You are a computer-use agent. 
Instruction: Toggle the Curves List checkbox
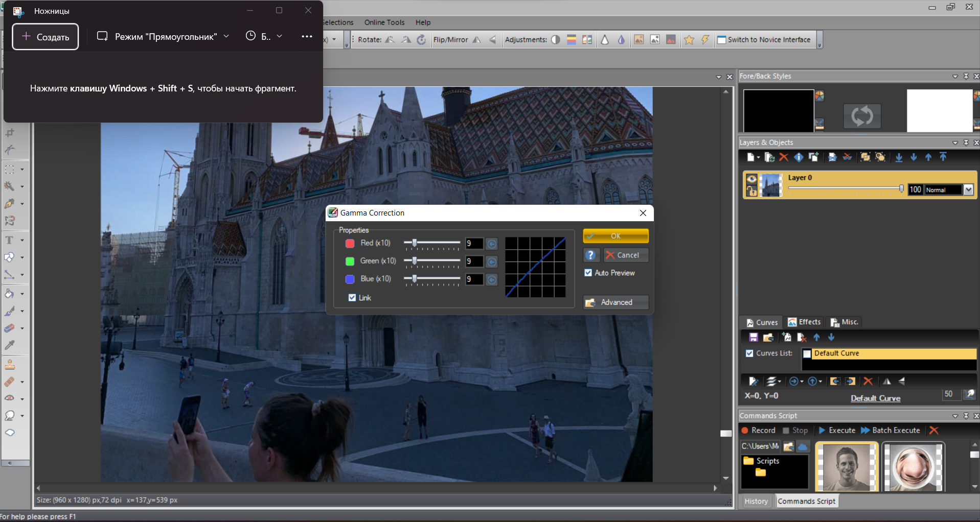(749, 353)
